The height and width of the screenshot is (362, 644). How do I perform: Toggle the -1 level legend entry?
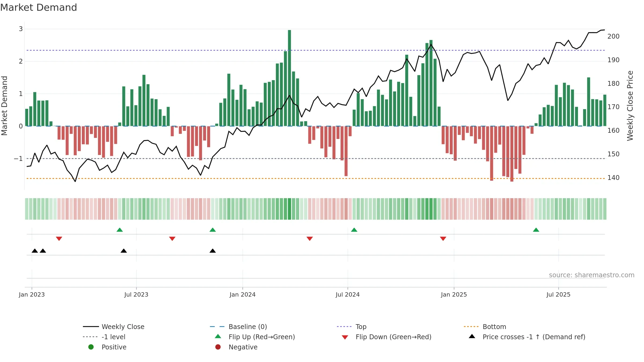pyautogui.click(x=104, y=337)
